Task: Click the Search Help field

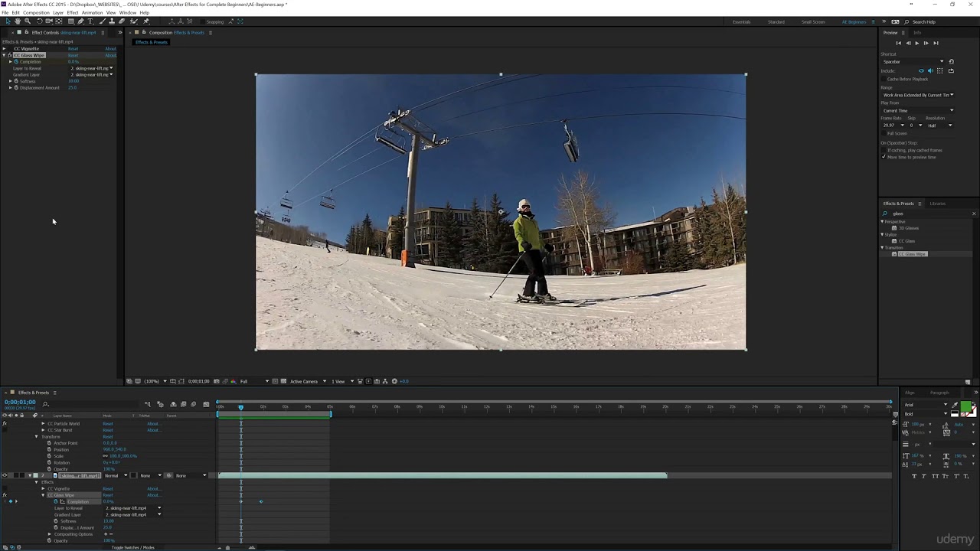Action: point(923,21)
